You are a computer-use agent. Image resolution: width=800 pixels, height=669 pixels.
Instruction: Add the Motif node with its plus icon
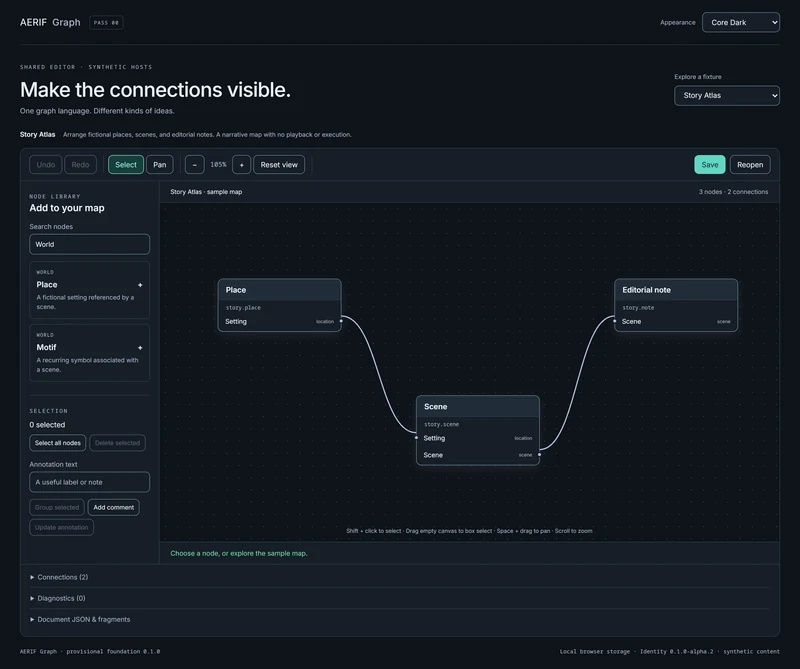[140, 348]
